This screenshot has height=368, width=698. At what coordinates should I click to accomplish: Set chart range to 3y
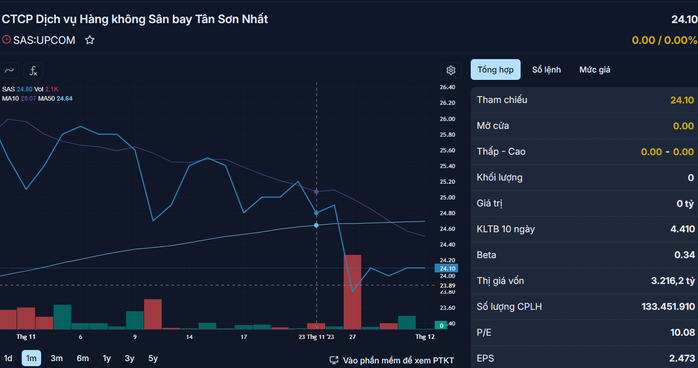[130, 358]
